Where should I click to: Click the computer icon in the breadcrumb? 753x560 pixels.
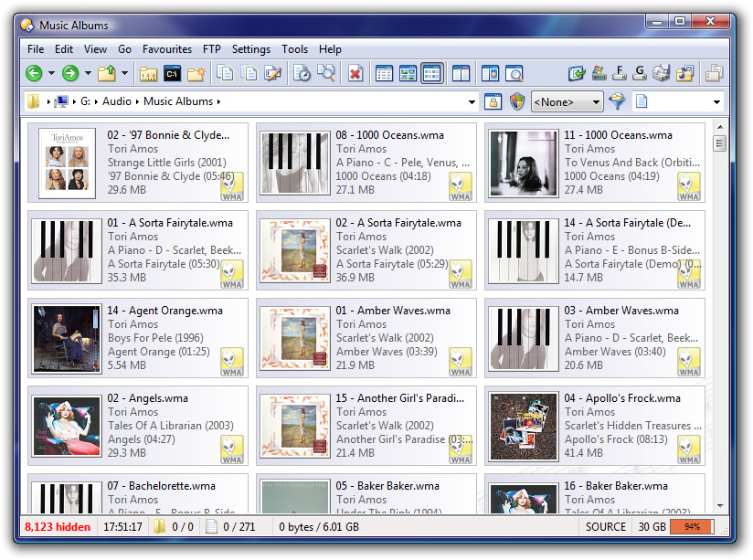(x=61, y=101)
